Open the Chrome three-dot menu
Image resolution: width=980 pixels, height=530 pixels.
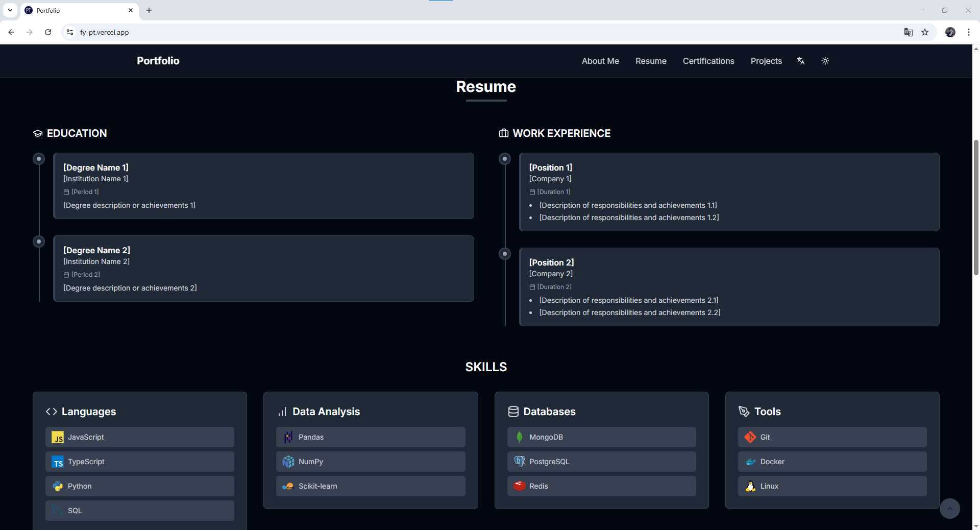click(x=969, y=32)
